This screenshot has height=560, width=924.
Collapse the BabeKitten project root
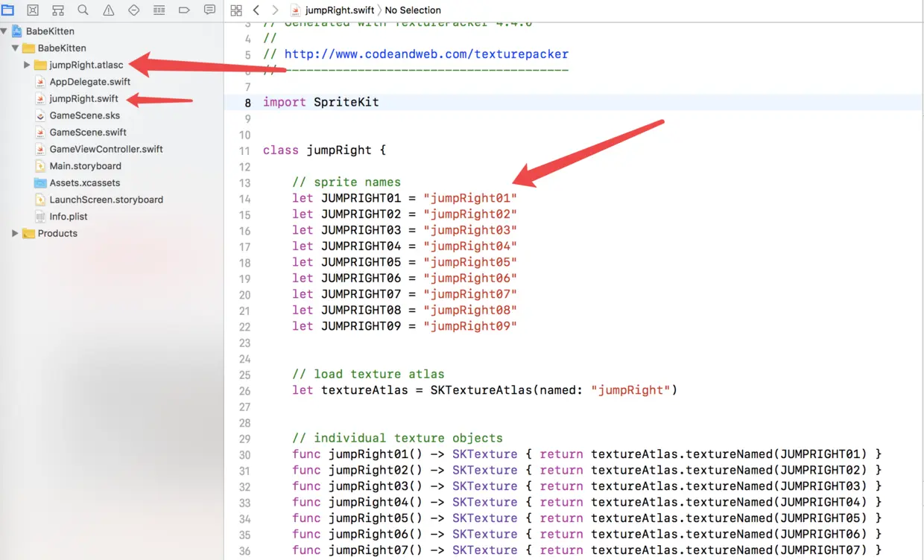(4, 31)
